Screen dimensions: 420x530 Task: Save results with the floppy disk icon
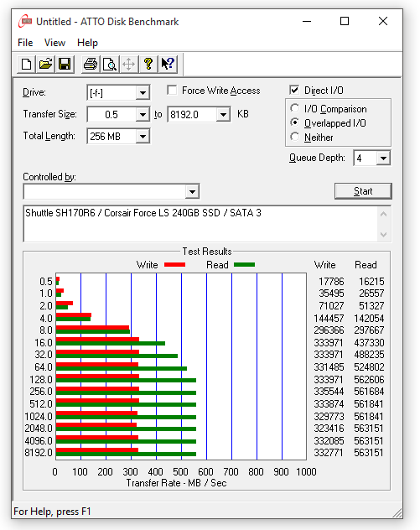point(65,64)
